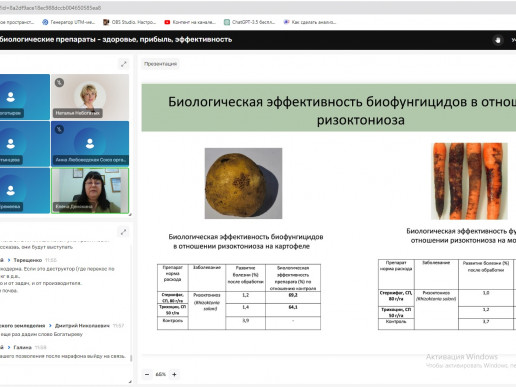Expand the chat panel to full size
This screenshot has width=516, height=387.
(124, 232)
